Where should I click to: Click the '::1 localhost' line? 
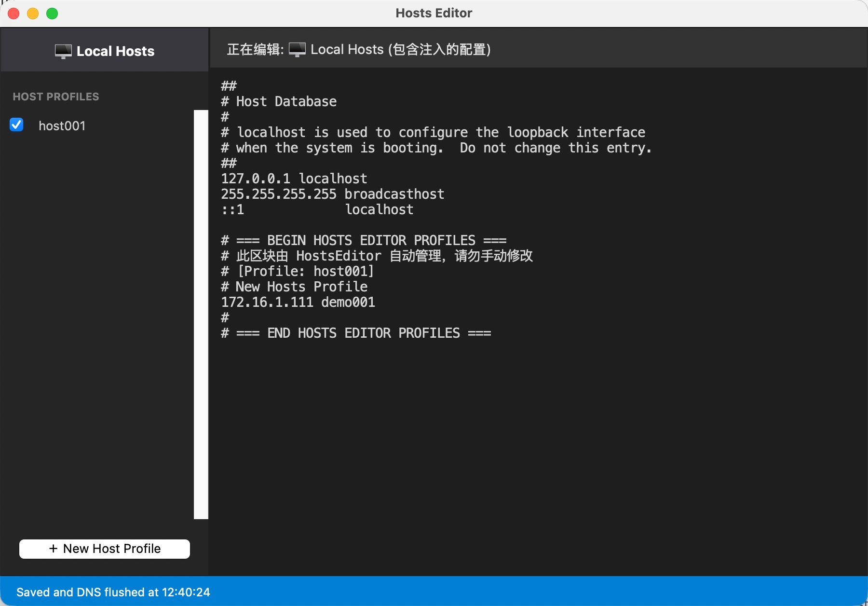[x=317, y=209]
